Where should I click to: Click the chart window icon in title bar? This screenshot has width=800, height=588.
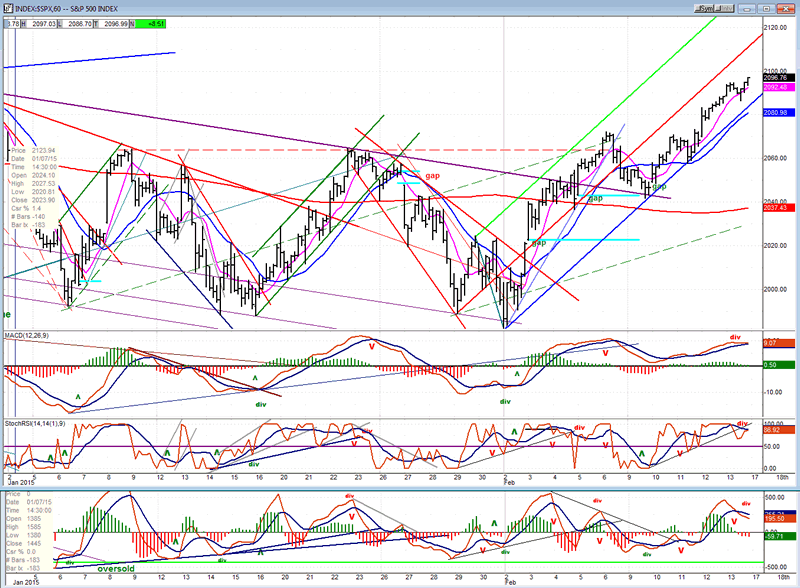(6, 5)
